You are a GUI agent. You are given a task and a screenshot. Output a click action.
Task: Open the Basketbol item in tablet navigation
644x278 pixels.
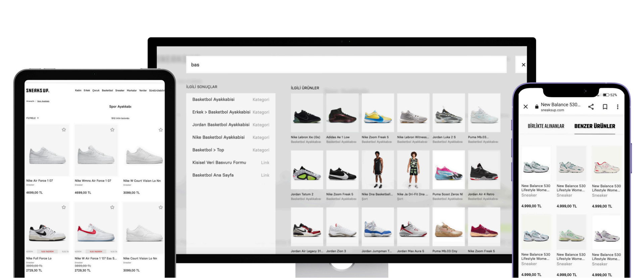107,91
